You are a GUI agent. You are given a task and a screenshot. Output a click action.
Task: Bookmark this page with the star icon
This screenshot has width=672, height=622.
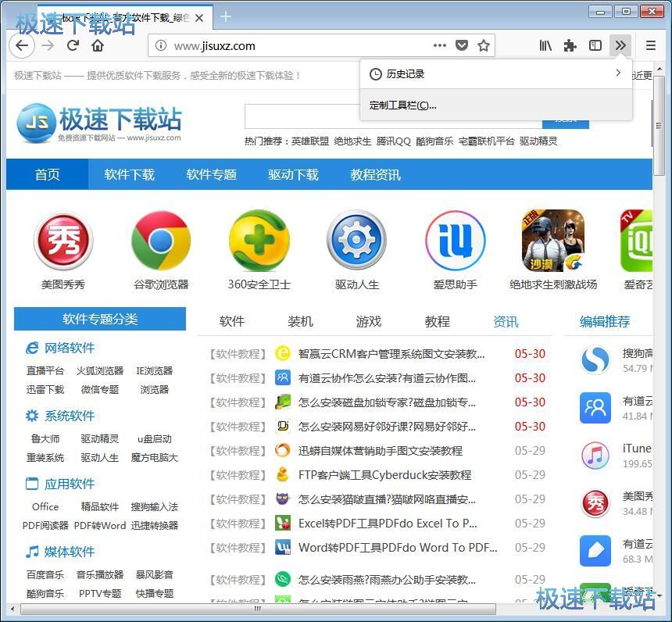484,45
